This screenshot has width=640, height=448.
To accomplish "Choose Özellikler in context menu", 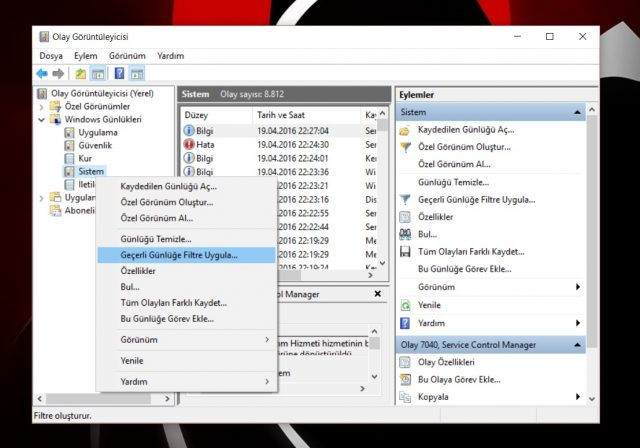I will tap(187, 271).
